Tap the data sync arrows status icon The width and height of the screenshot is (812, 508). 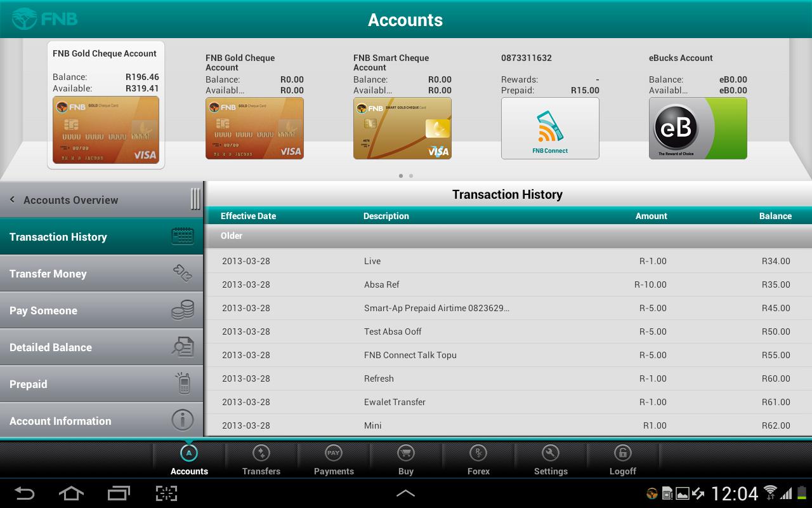point(698,493)
